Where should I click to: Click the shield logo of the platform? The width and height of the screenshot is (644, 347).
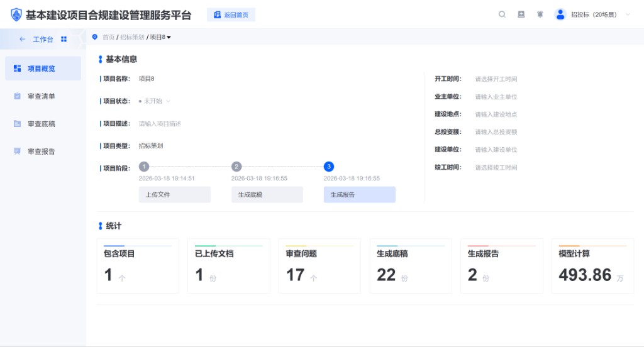[16, 15]
